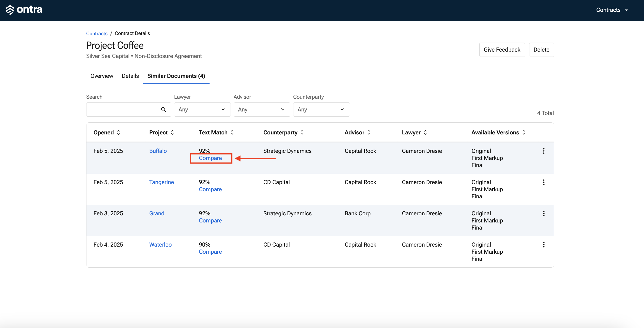Image resolution: width=644 pixels, height=328 pixels.
Task: Switch to the Overview tab
Action: pos(102,76)
